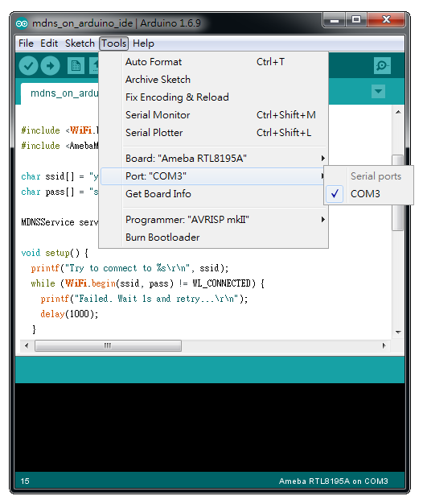Switch to the mdns_on_ardu sketch tab
423x504 pixels.
[x=60, y=93]
